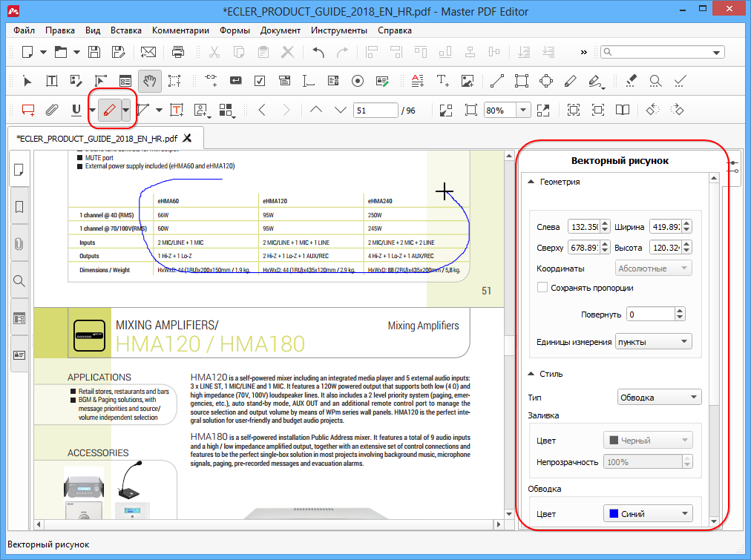Viewport: 751px width, 560px height.
Task: Send the document by email icon
Action: click(x=148, y=52)
